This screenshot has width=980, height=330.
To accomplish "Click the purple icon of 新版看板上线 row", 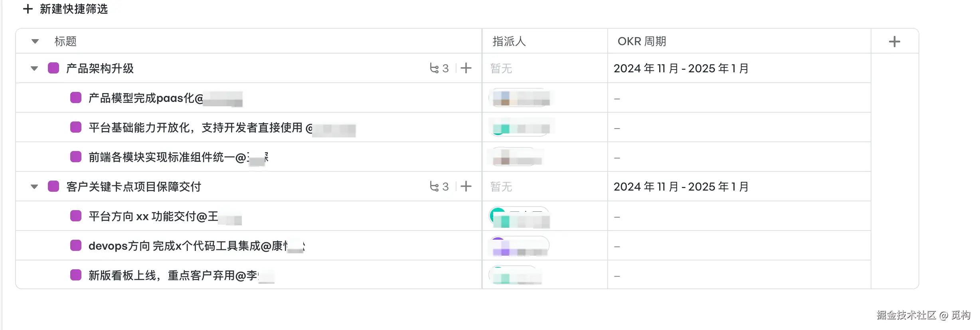I will point(76,275).
